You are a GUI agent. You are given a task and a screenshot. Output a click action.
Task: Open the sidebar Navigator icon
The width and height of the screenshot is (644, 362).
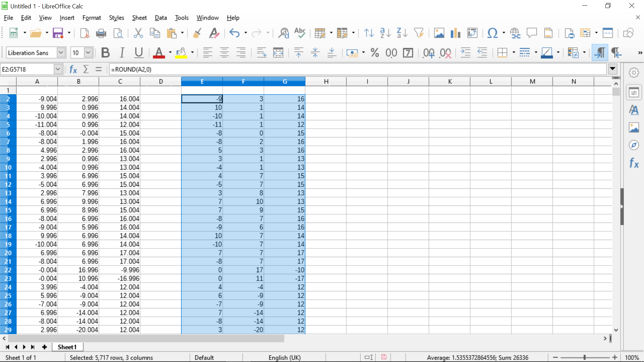(x=634, y=145)
